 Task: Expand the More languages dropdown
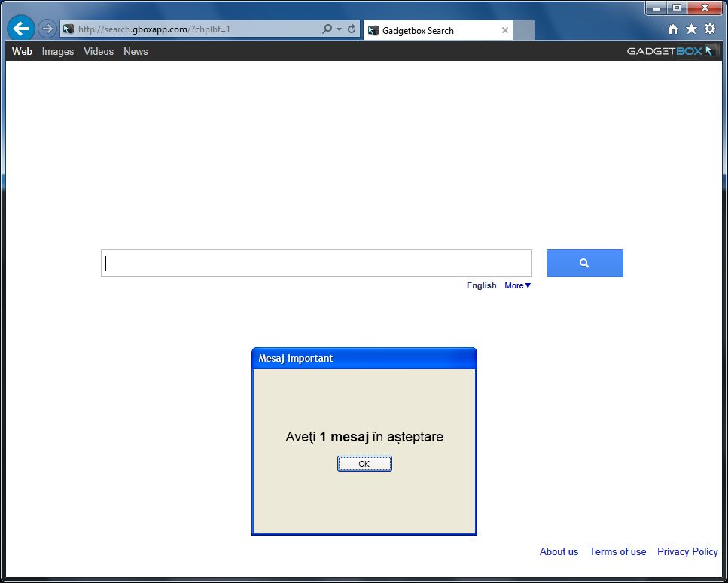coord(517,285)
